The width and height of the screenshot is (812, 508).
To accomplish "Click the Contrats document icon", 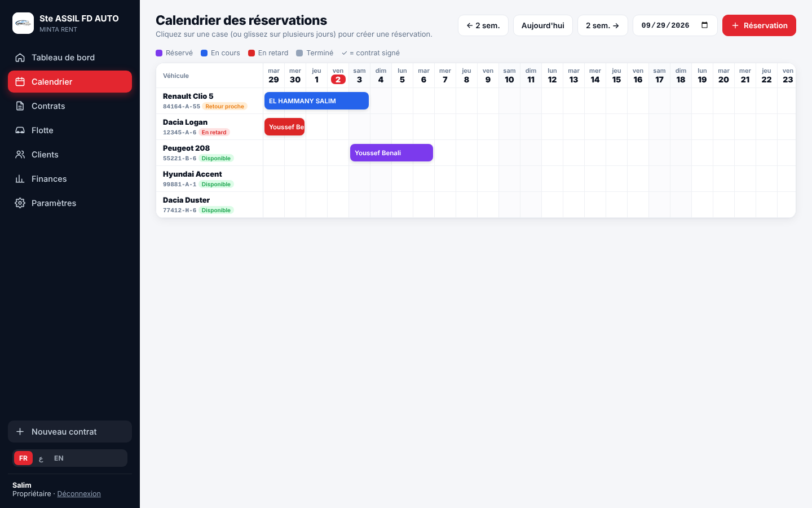I will tap(20, 106).
